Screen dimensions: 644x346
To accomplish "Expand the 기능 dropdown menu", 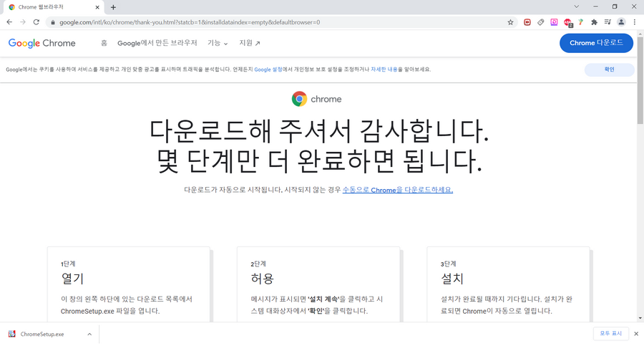I will 218,43.
